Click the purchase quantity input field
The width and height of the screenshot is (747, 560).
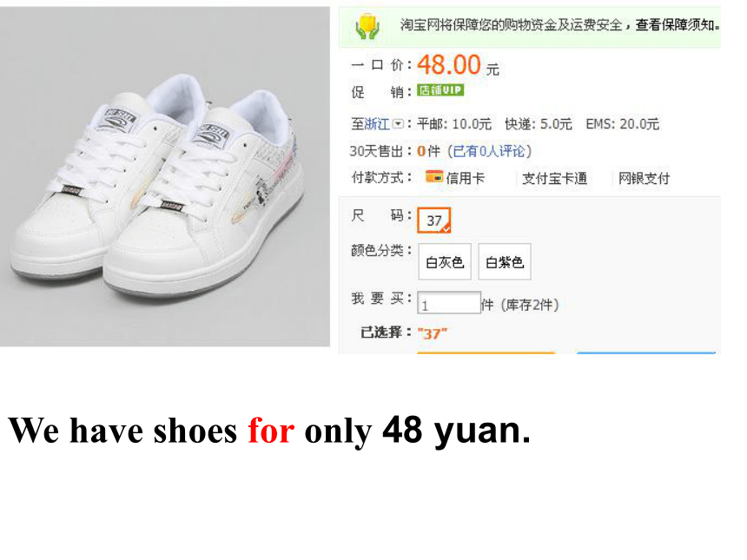tap(449, 303)
